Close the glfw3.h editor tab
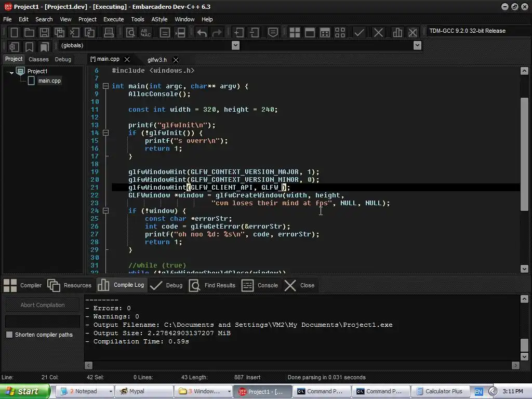The width and height of the screenshot is (532, 399). point(176,60)
